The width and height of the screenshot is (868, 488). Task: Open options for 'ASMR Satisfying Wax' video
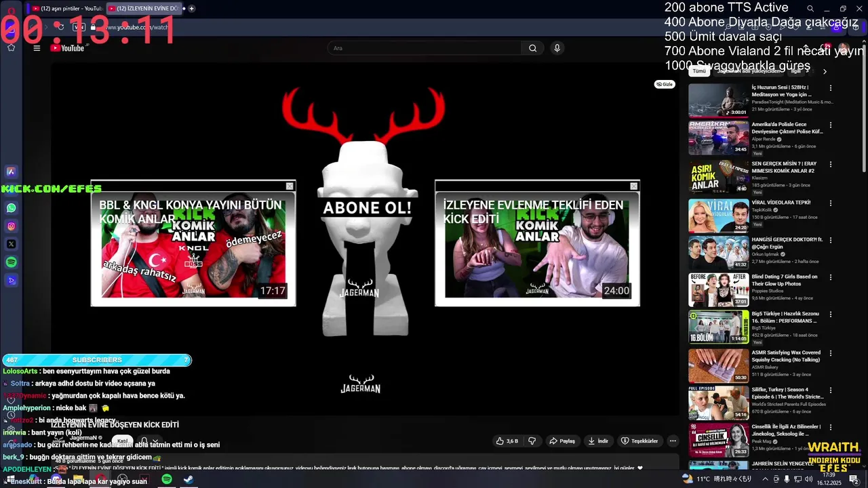(x=830, y=353)
